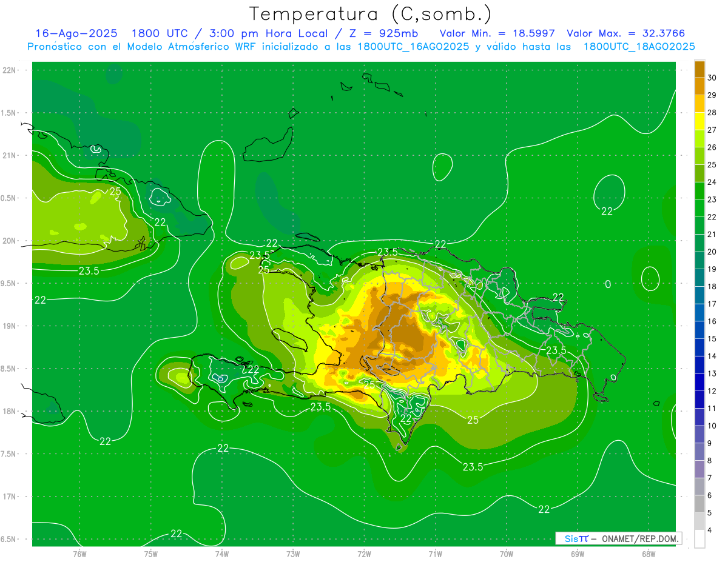Click the '16-Ago-2025' date text
Image resolution: width=728 pixels, height=562 pixels.
click(x=76, y=33)
